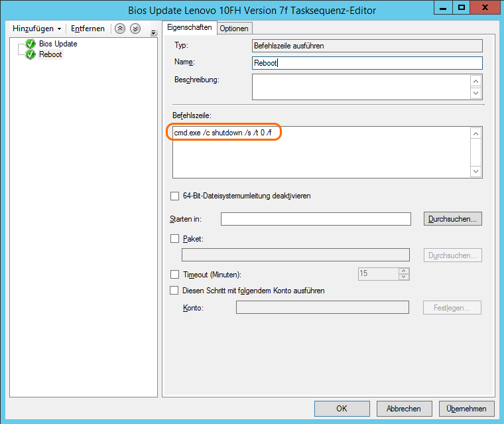Click the green checkmark icon beside Reboot
The image size is (504, 424).
click(x=31, y=54)
